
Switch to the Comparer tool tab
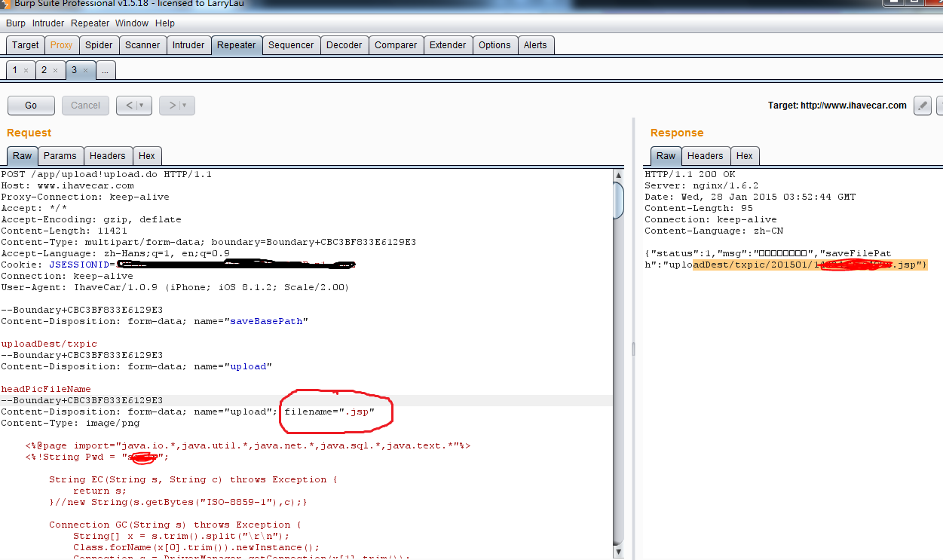(x=396, y=45)
